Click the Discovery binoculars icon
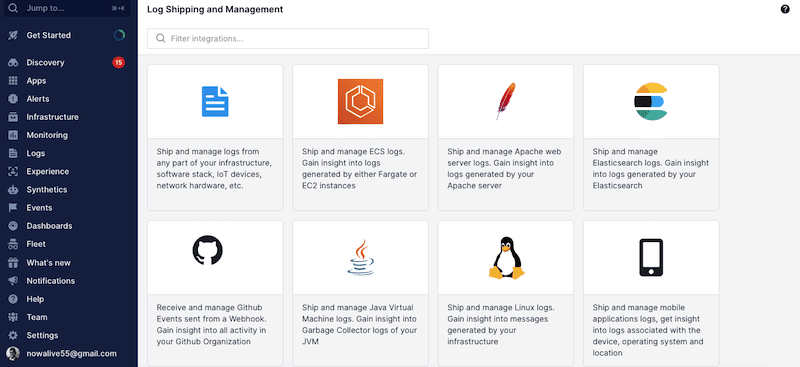 tap(13, 62)
